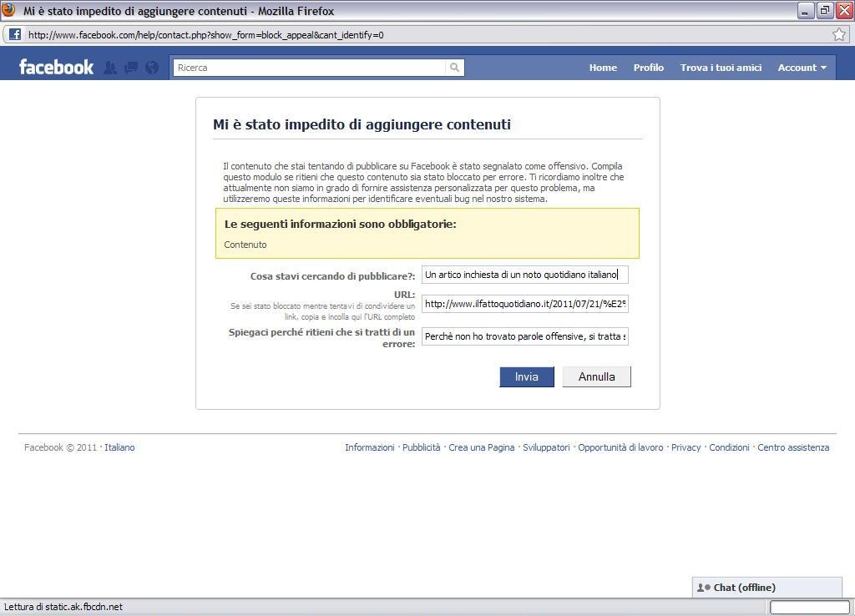
Task: Click the status bar progress indicator
Action: tap(810, 608)
